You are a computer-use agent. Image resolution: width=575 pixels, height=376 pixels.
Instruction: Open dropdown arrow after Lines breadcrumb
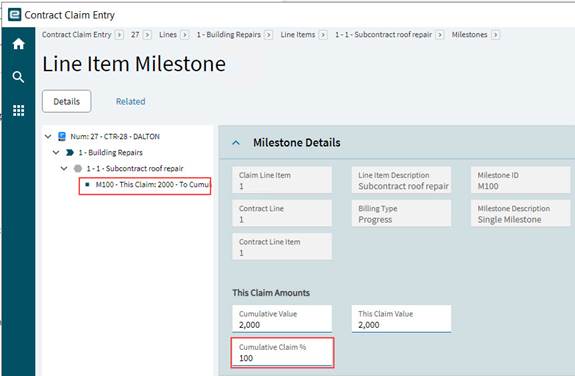[x=185, y=34]
